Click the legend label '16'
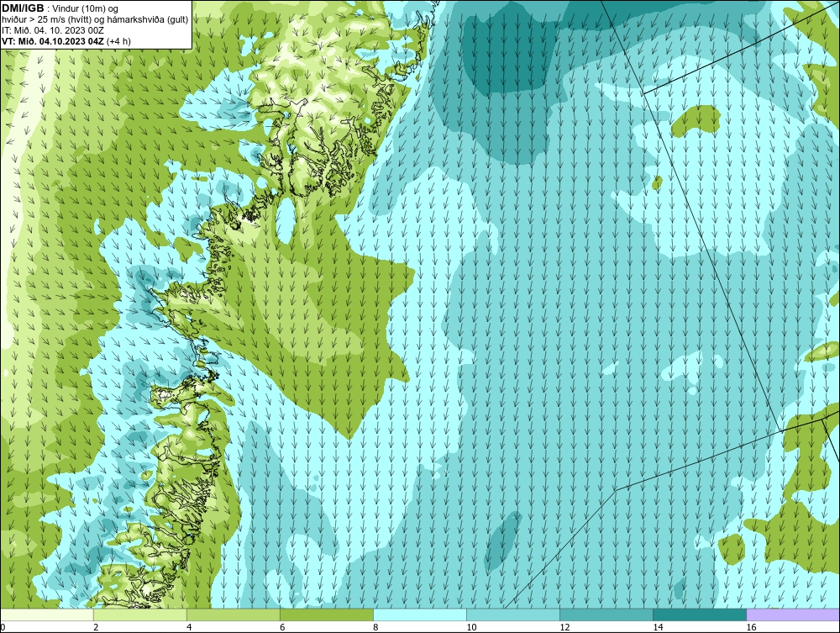Image resolution: width=840 pixels, height=633 pixels. click(751, 627)
